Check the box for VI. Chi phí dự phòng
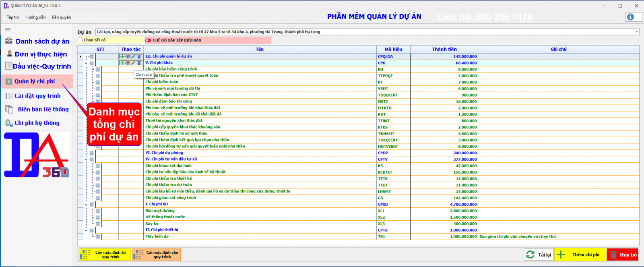The height and width of the screenshot is (267, 644). [x=92, y=153]
